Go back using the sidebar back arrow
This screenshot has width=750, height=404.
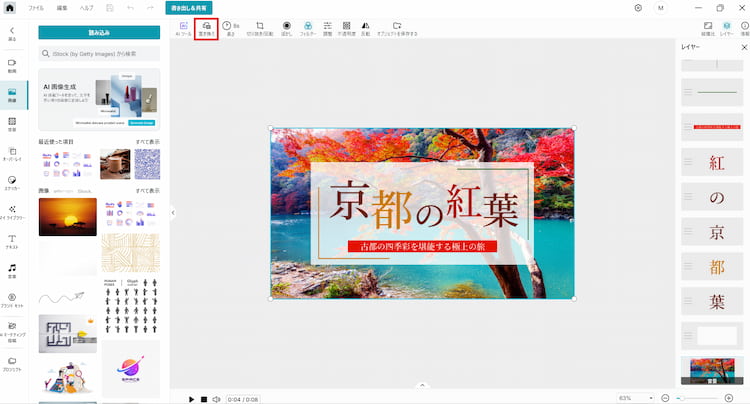pyautogui.click(x=12, y=33)
